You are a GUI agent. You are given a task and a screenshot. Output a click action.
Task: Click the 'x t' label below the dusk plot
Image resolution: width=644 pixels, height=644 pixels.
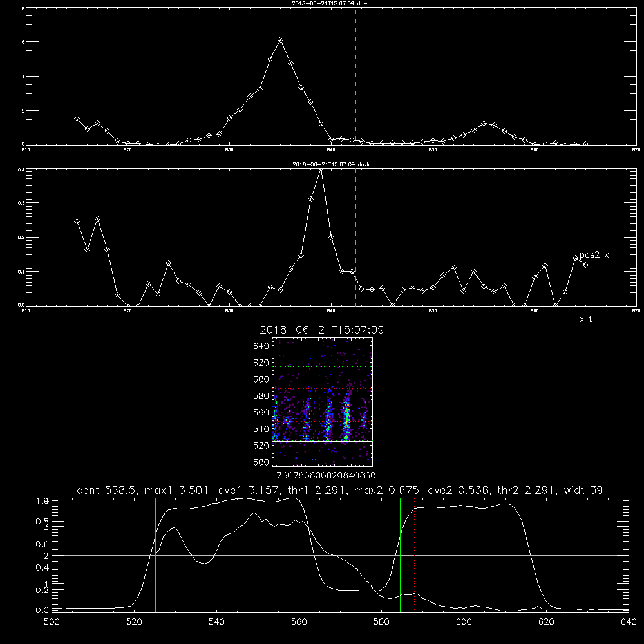coord(585,319)
